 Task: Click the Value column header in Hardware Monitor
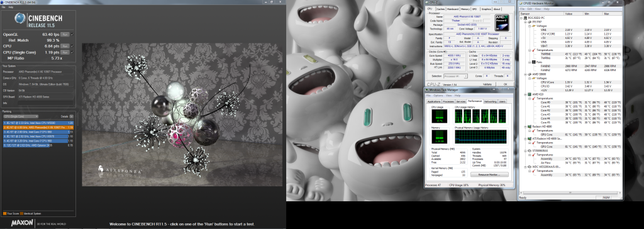574,14
